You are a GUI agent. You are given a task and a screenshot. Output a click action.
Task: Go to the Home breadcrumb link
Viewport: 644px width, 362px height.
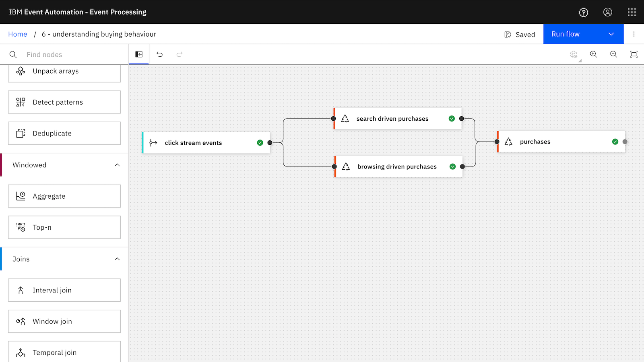pos(18,34)
